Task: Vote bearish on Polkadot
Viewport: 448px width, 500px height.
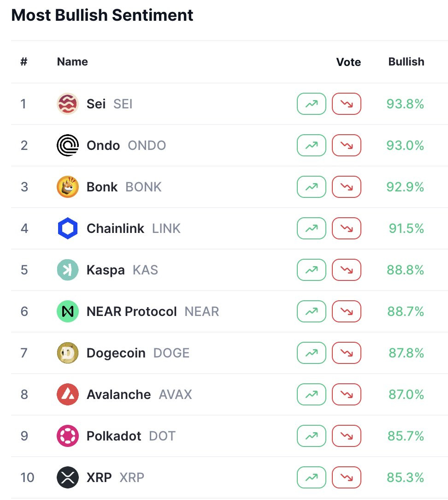Action: [347, 436]
